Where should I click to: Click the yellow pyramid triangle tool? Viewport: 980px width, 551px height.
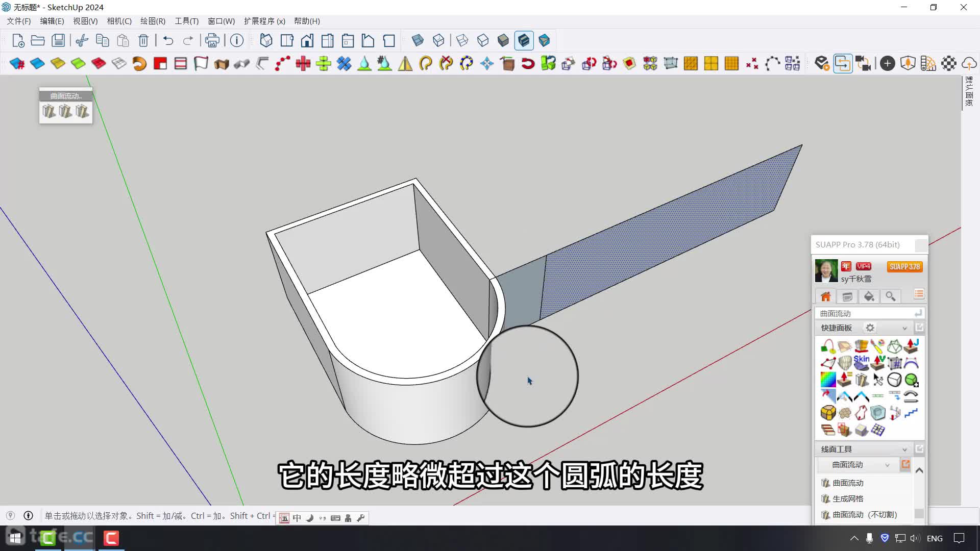pos(405,63)
